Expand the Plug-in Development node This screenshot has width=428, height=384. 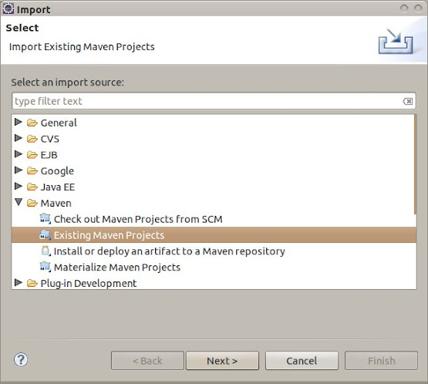(x=18, y=283)
